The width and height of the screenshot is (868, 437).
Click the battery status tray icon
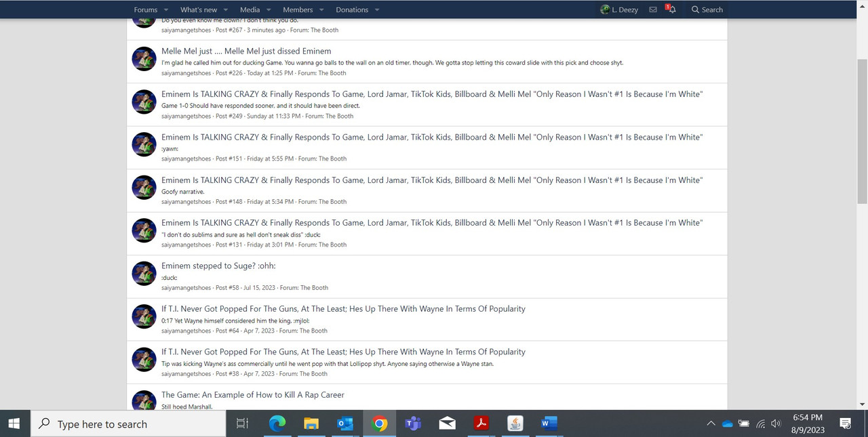coord(744,423)
